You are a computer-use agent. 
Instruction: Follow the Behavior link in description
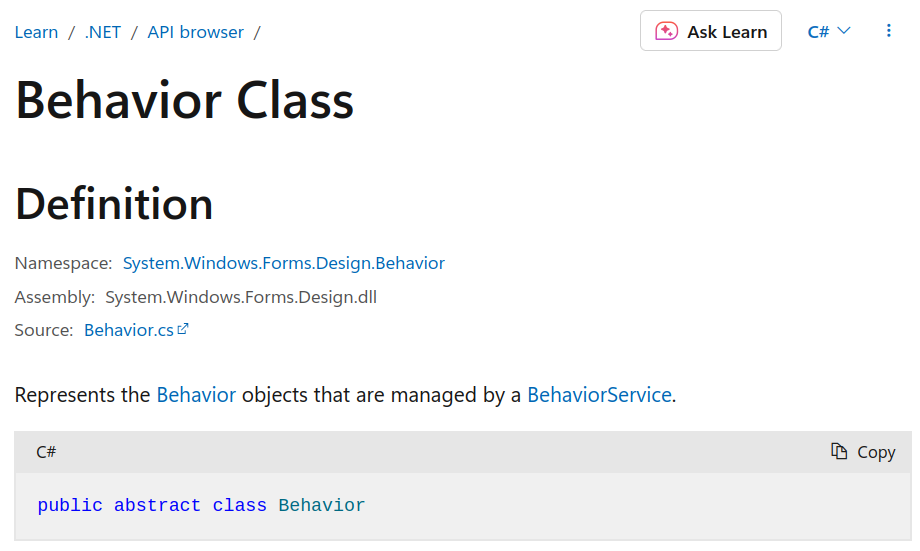pos(196,395)
